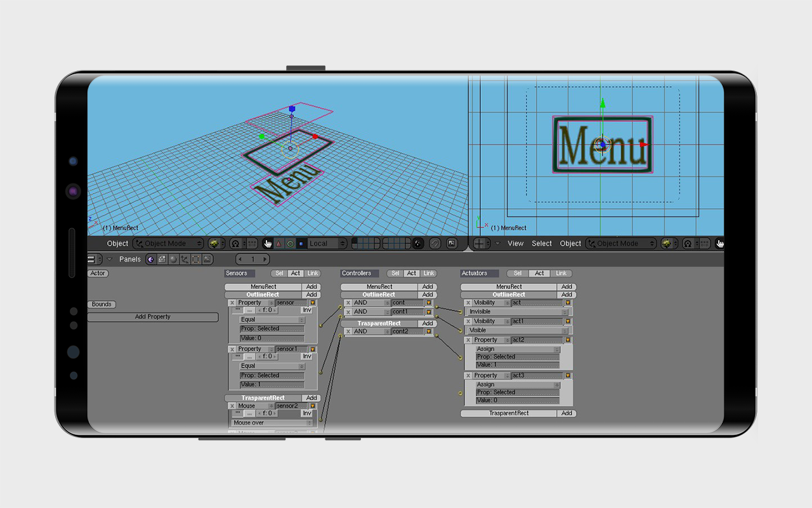The image size is (812, 508).
Task: Toggle the Inv button on sensor
Action: click(x=307, y=311)
